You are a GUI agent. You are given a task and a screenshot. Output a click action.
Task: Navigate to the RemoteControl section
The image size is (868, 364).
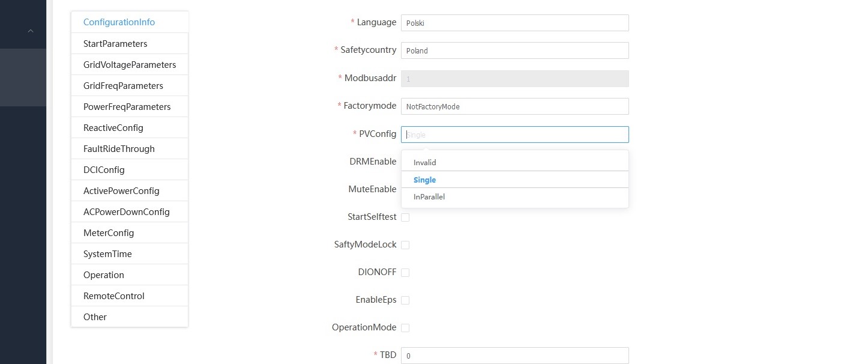click(x=114, y=296)
